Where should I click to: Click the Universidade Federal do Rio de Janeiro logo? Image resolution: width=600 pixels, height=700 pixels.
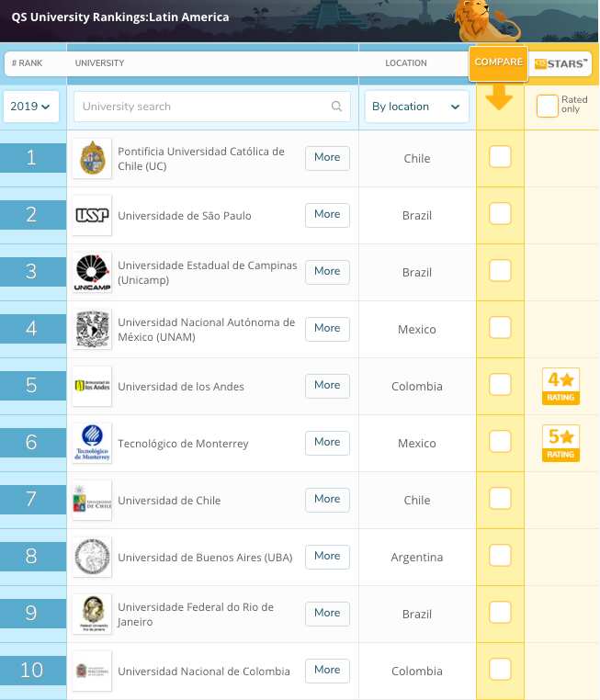[92, 614]
